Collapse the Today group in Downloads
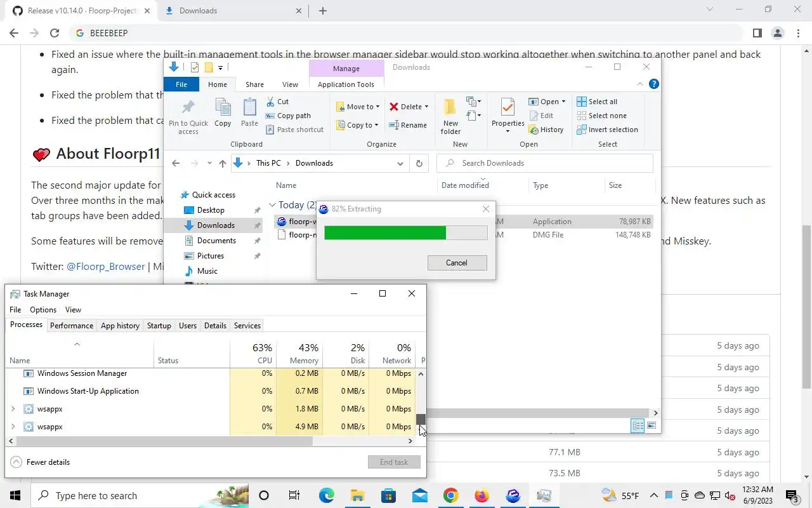The width and height of the screenshot is (812, 508). (x=272, y=205)
